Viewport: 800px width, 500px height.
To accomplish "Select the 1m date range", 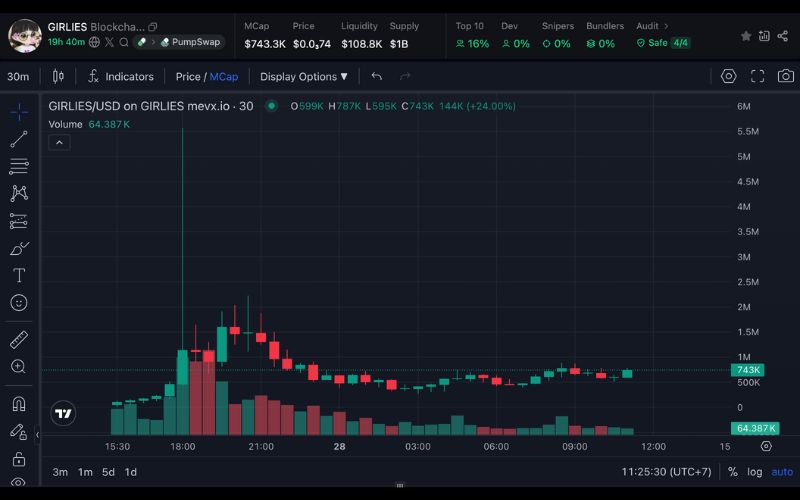I will coord(85,472).
